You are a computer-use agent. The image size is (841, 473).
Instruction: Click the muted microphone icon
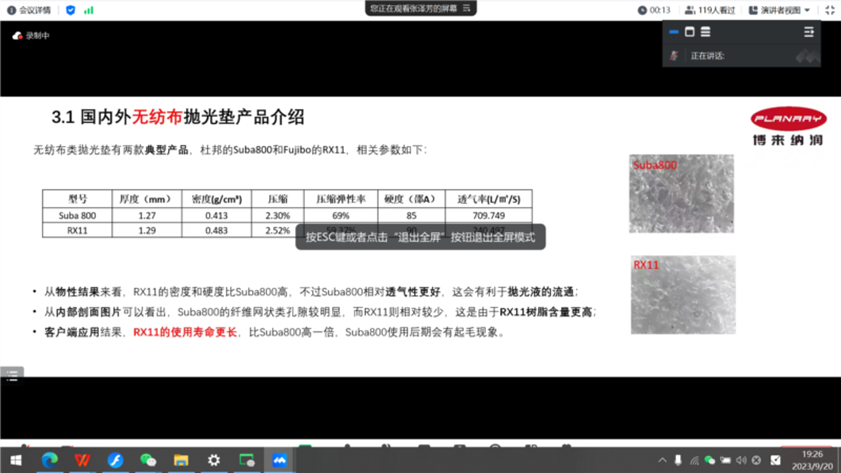[674, 56]
